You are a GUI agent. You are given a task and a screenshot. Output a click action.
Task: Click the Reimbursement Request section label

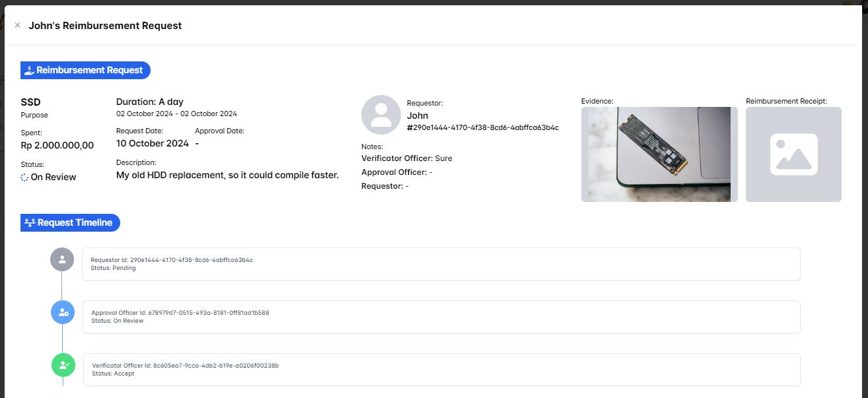89,71
